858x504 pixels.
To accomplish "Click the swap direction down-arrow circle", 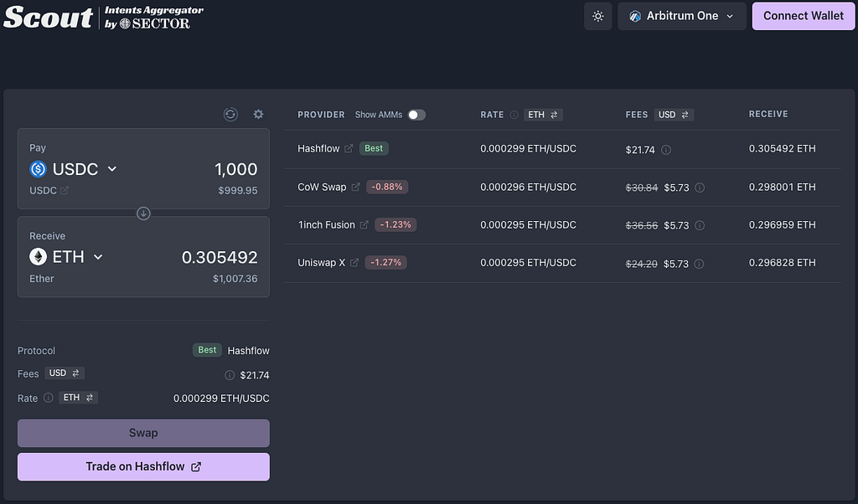I will (143, 213).
